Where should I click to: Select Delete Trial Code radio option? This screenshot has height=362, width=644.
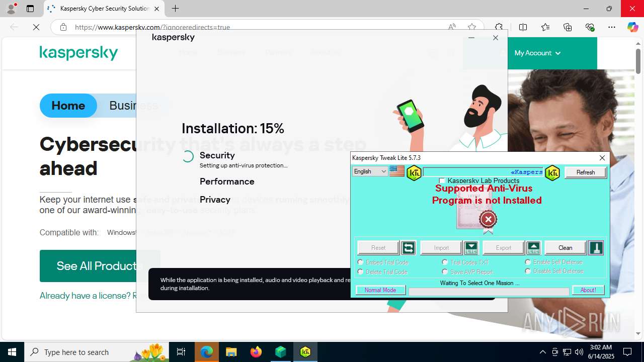360,271
